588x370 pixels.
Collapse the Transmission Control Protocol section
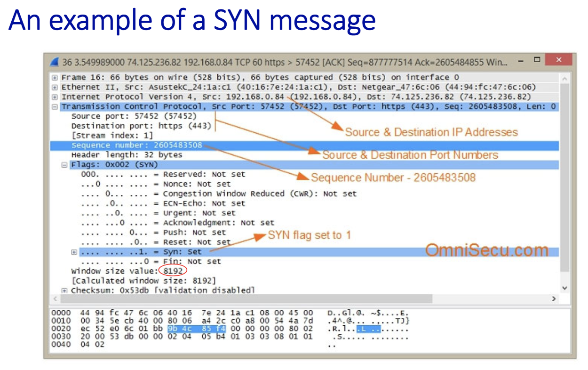pyautogui.click(x=55, y=107)
